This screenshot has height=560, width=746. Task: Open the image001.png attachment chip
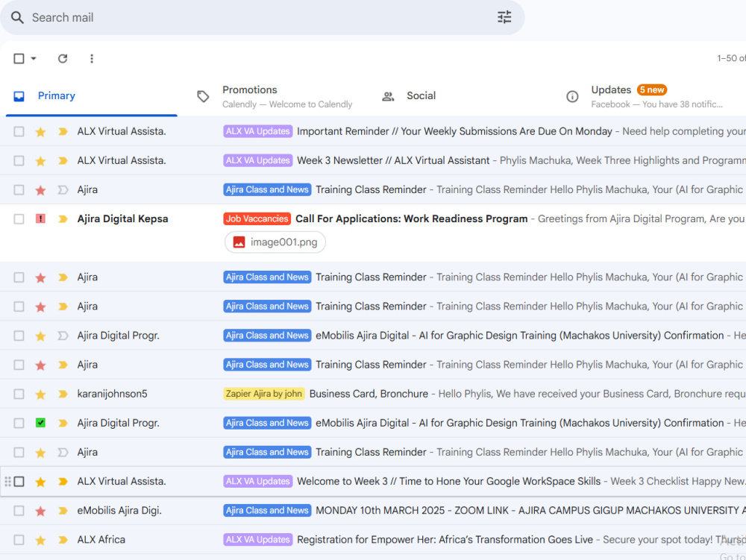coord(275,242)
